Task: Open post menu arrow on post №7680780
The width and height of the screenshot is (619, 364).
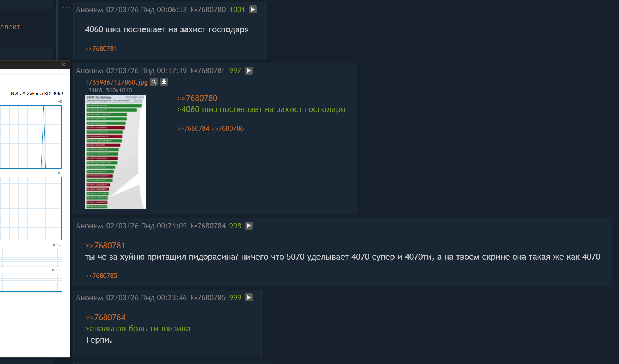Action: (x=253, y=10)
